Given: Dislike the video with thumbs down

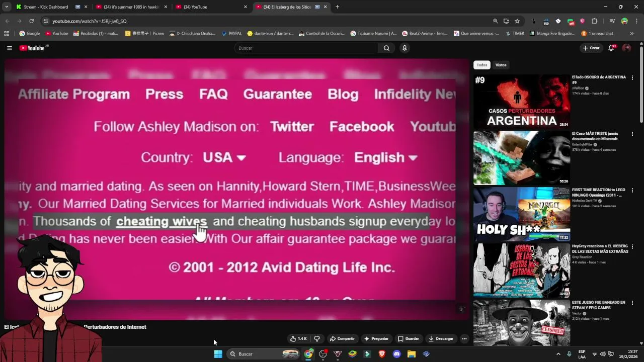Looking at the screenshot, I should point(317,339).
